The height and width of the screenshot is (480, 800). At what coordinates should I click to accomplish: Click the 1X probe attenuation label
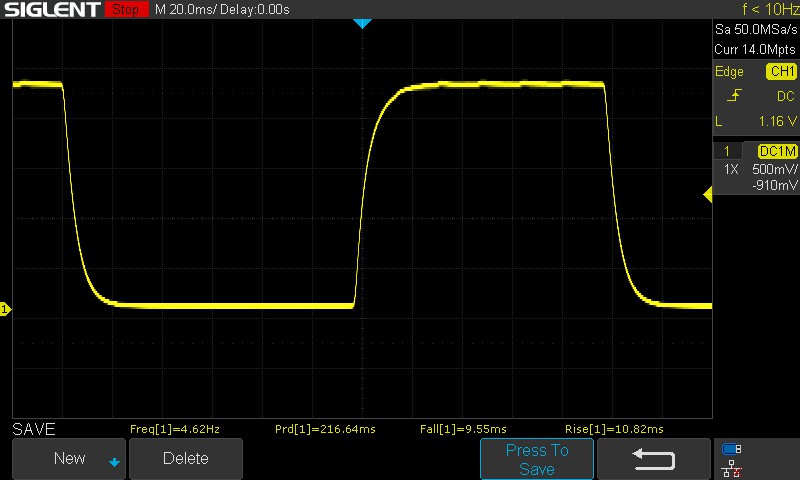731,169
